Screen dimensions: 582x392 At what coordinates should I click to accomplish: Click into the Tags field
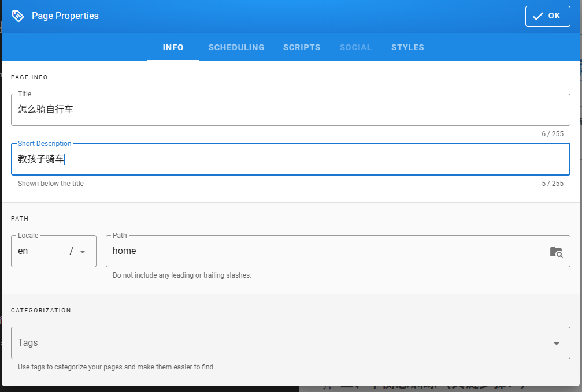click(291, 343)
